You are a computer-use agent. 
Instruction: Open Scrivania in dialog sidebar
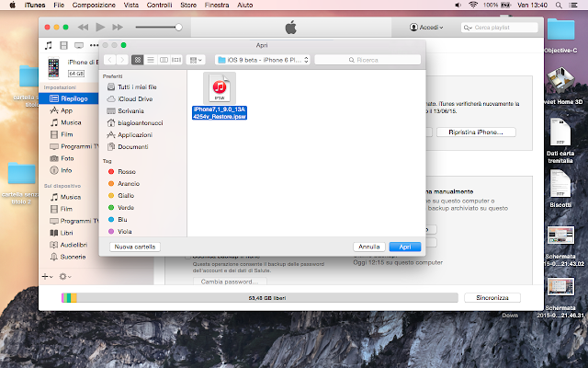pos(126,111)
